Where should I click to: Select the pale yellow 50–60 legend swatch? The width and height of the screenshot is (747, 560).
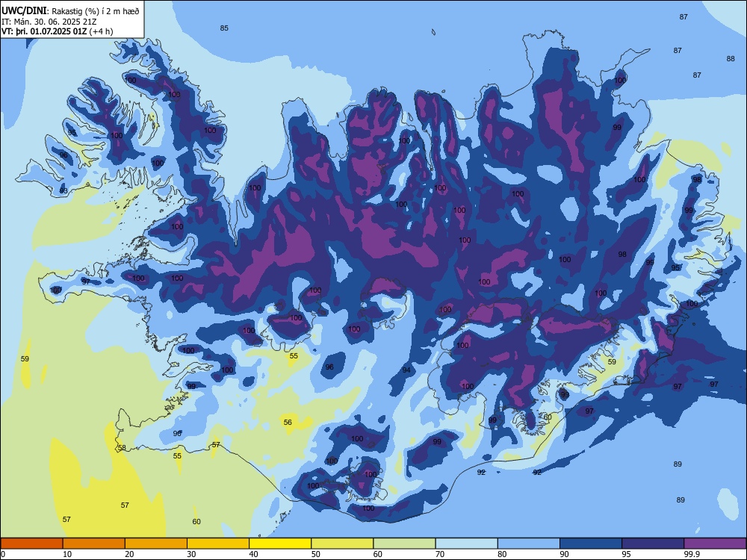click(342, 544)
